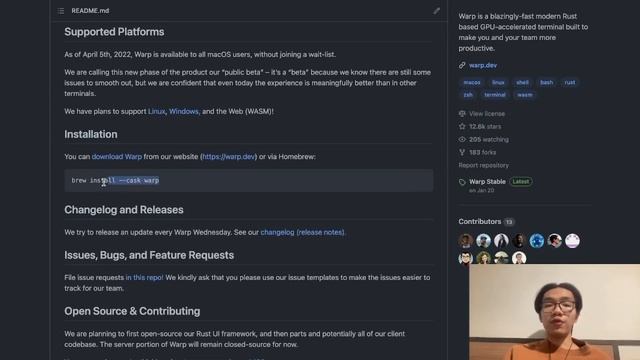The width and height of the screenshot is (640, 360).
Task: Select the zsh topic tag
Action: (468, 95)
